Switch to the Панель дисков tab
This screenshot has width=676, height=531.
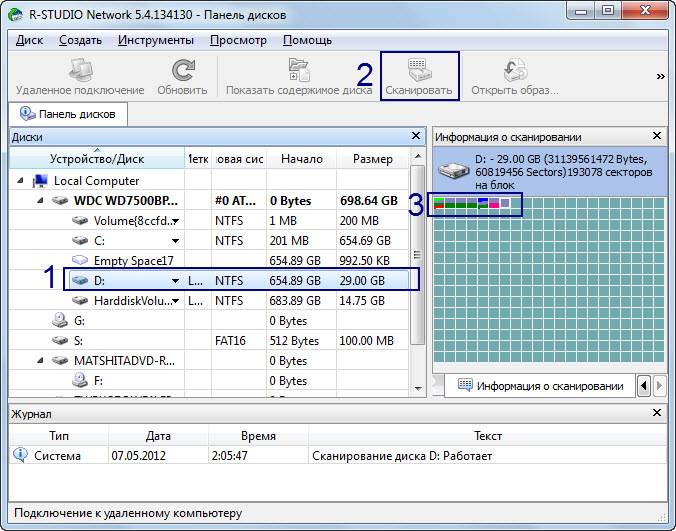click(x=69, y=114)
